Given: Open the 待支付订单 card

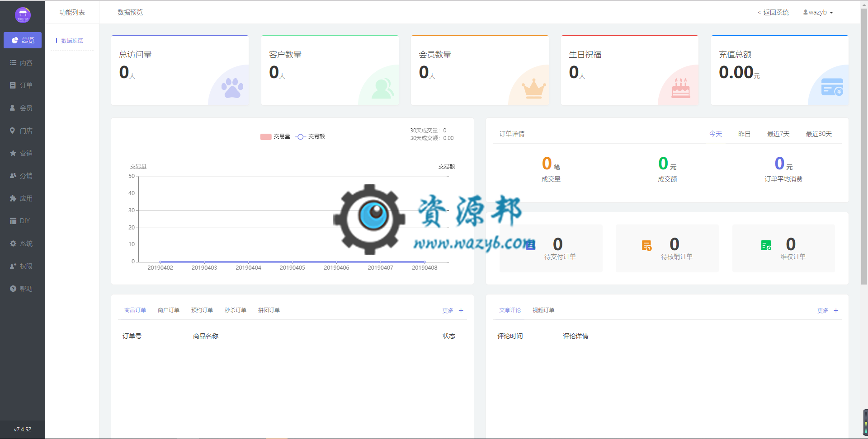Looking at the screenshot, I should tap(551, 248).
